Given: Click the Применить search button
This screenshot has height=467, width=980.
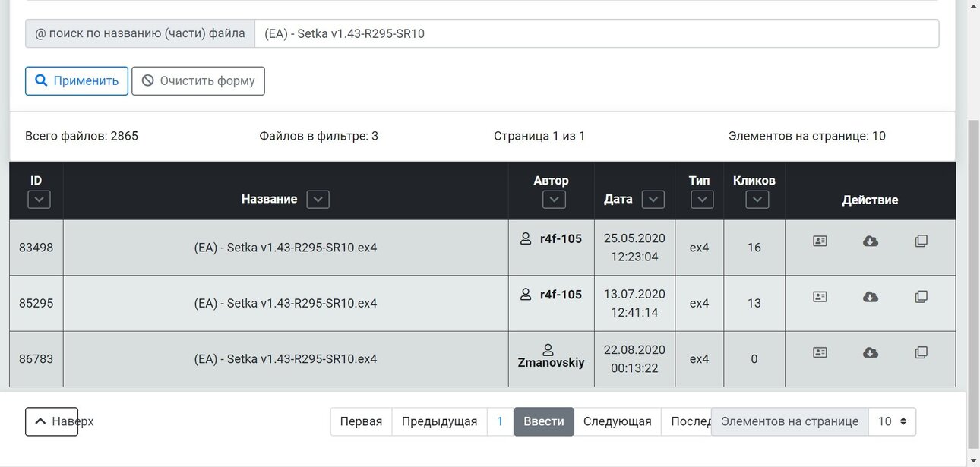Looking at the screenshot, I should click(x=77, y=80).
